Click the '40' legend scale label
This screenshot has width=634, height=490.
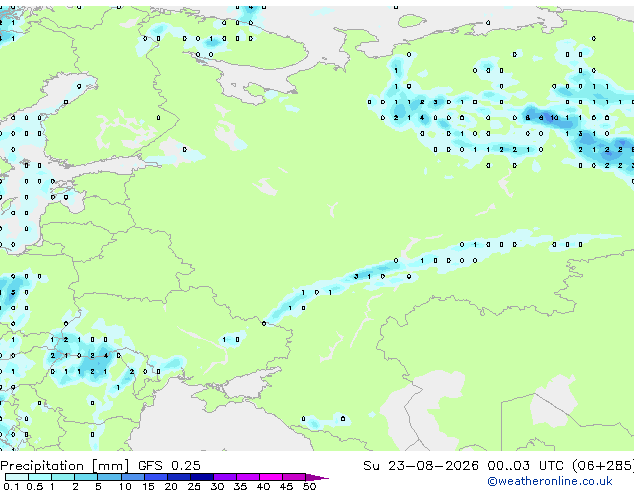point(263,486)
